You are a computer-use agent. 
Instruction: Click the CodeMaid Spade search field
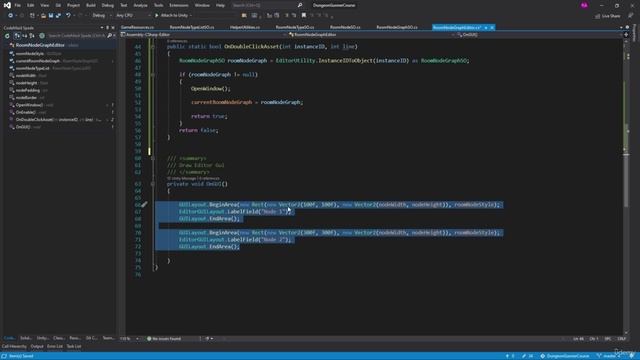77,36
